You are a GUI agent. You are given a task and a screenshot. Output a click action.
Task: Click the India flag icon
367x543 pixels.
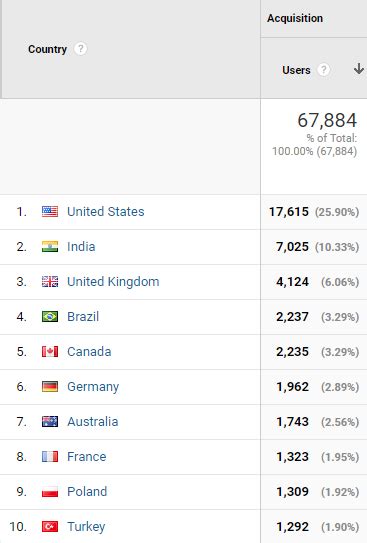(x=50, y=247)
